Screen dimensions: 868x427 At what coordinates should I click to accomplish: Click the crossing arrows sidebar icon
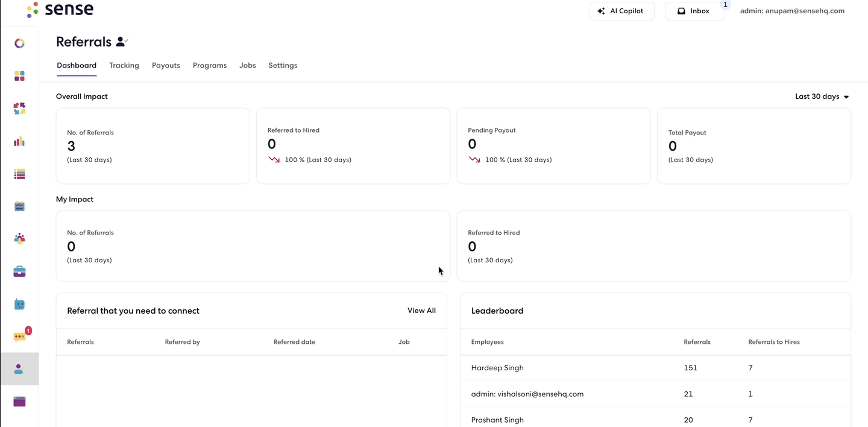[x=19, y=109]
